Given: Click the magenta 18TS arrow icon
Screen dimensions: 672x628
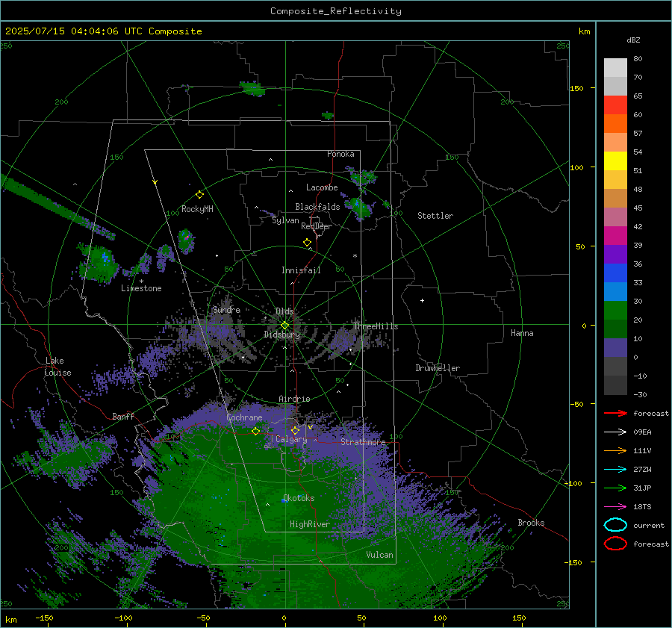Looking at the screenshot, I should click(x=615, y=507).
